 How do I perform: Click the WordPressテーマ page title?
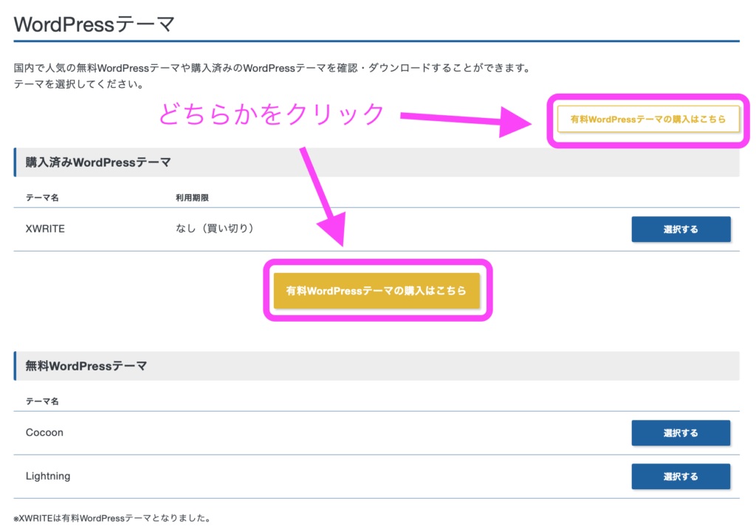[94, 24]
